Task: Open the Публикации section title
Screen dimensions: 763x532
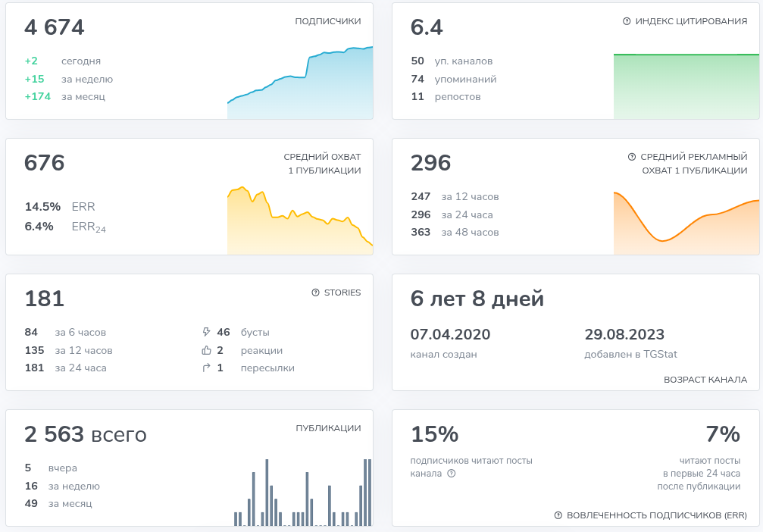Action: tap(328, 428)
